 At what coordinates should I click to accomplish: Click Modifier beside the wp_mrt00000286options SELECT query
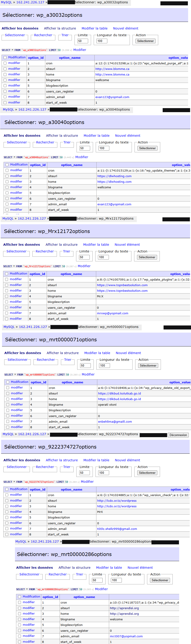101,589
